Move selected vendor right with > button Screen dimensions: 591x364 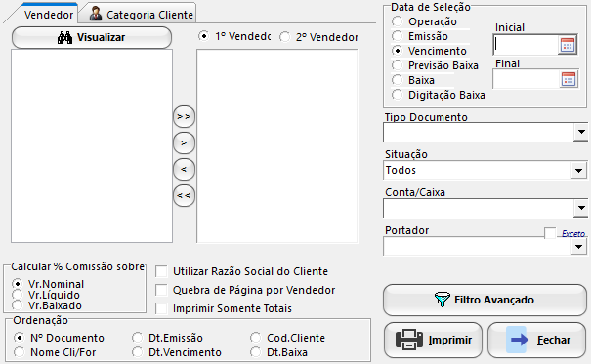184,143
